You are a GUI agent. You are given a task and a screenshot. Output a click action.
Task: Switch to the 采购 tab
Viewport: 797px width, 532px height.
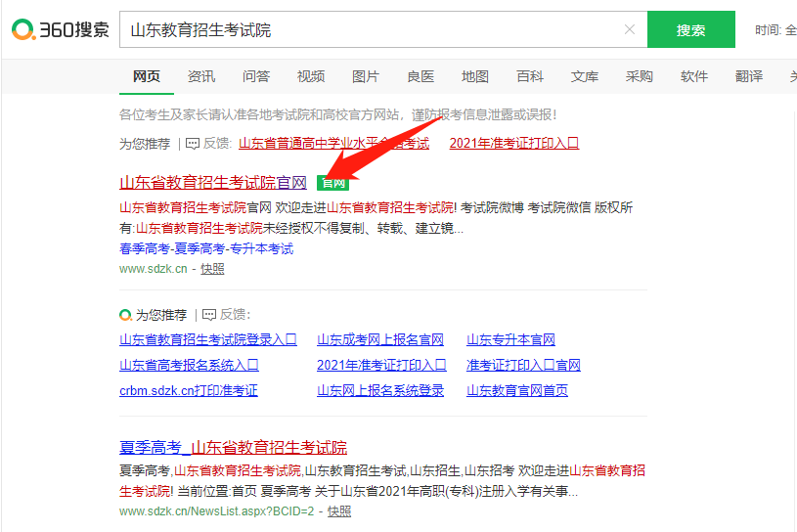(x=639, y=76)
